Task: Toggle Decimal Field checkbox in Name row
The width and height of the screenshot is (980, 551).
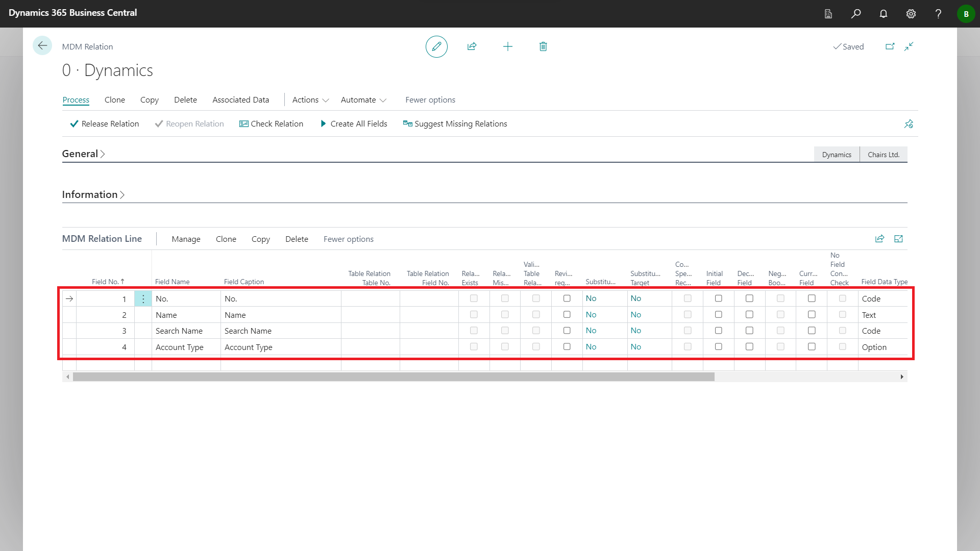Action: tap(749, 315)
